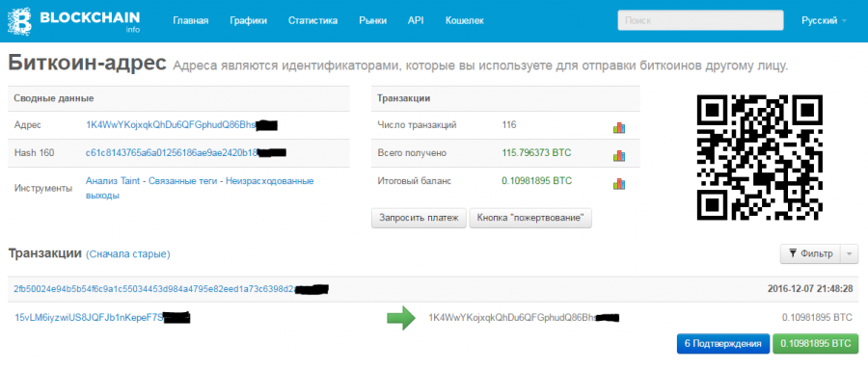Click the address QR code
Screen dimensions: 868x369
760,158
